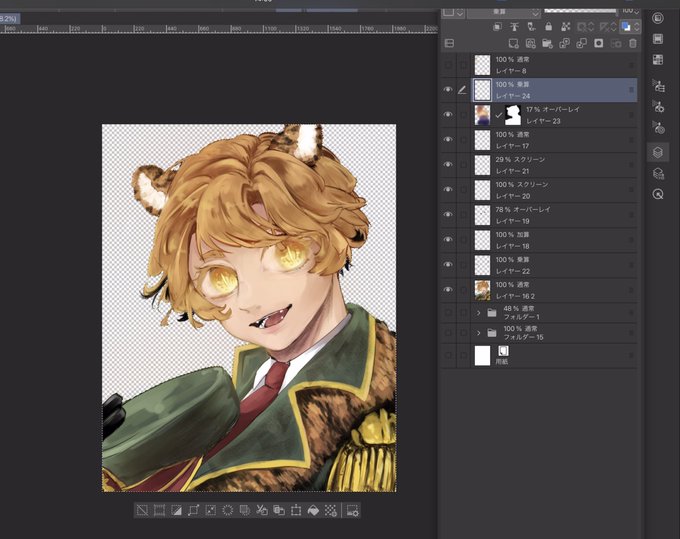Expand フォルダー 15 folder chevron
Image resolution: width=680 pixels, height=539 pixels.
(479, 333)
